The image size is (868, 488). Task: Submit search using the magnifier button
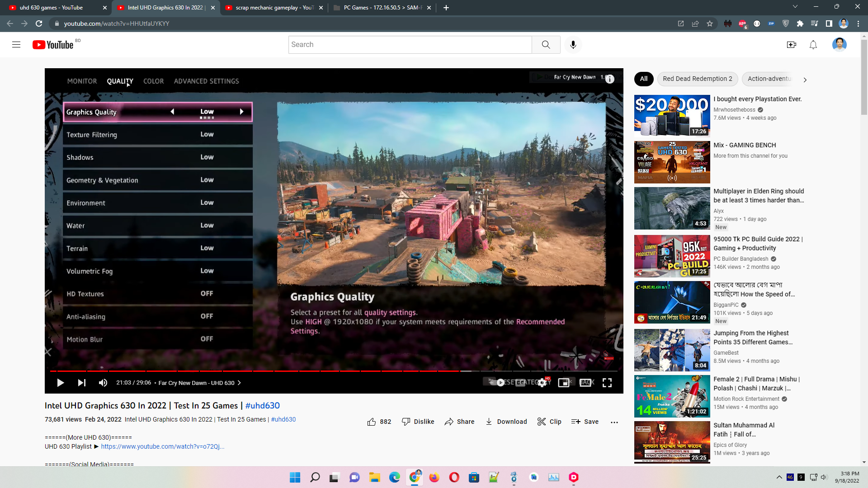pos(546,44)
